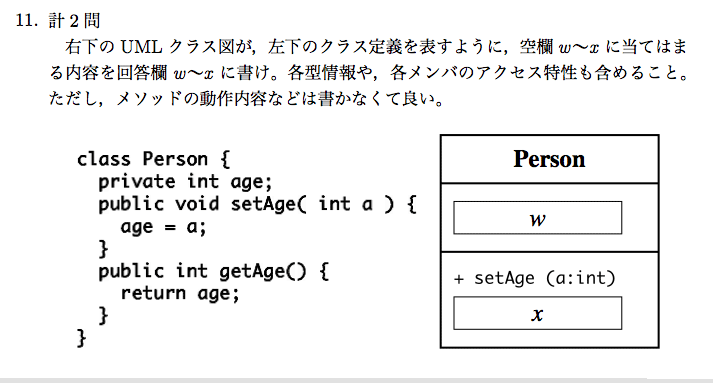Select the Person class name header
Viewport: 713px width, 383px height.
coord(549,159)
